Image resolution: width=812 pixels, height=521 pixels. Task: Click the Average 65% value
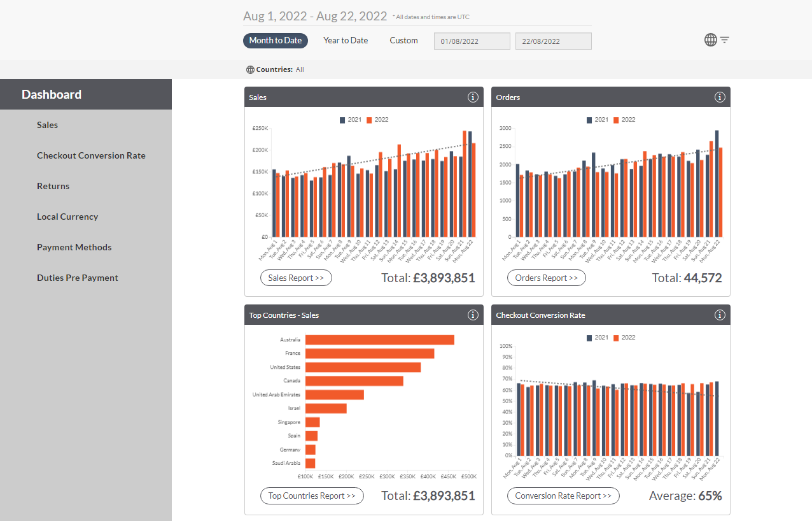tap(710, 496)
